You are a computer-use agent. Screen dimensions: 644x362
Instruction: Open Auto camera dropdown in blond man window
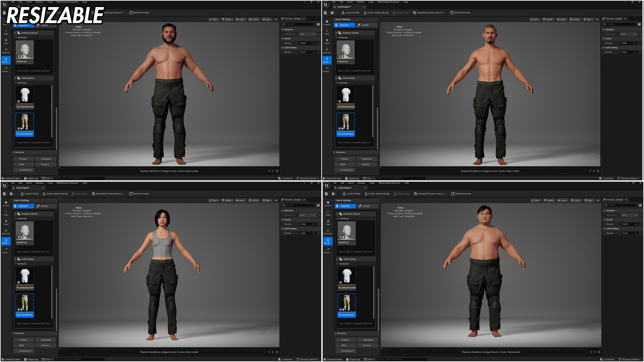[x=562, y=19]
